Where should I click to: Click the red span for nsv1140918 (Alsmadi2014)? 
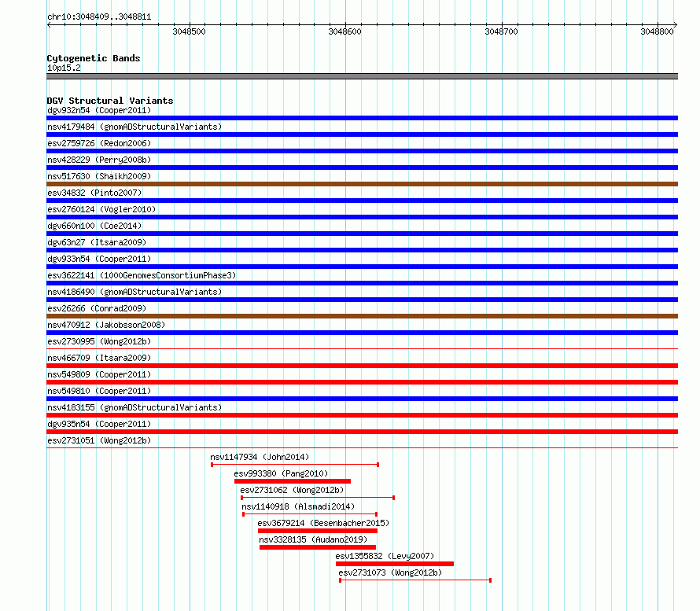pyautogui.click(x=310, y=514)
